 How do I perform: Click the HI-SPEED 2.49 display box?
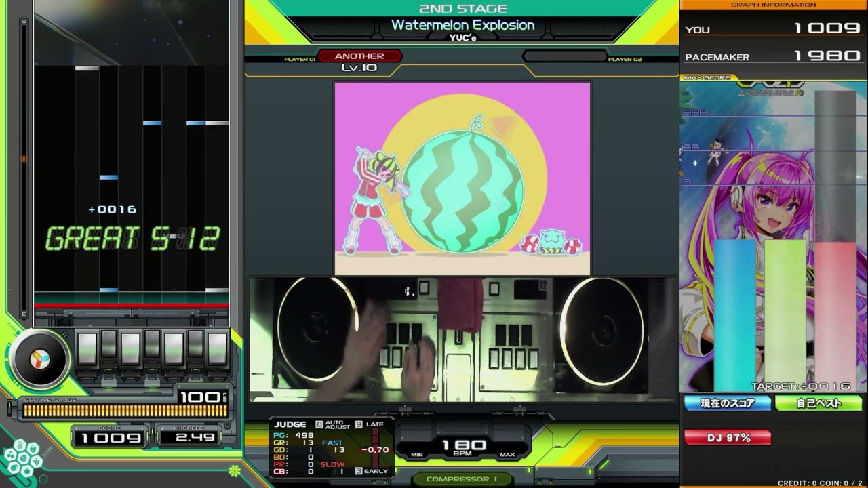(x=191, y=436)
